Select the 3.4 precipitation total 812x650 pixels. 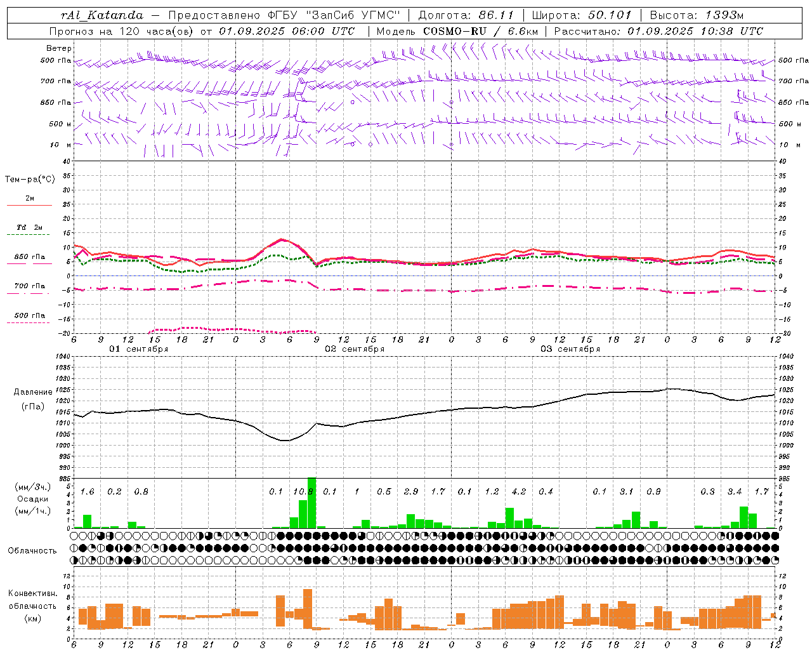click(x=735, y=492)
